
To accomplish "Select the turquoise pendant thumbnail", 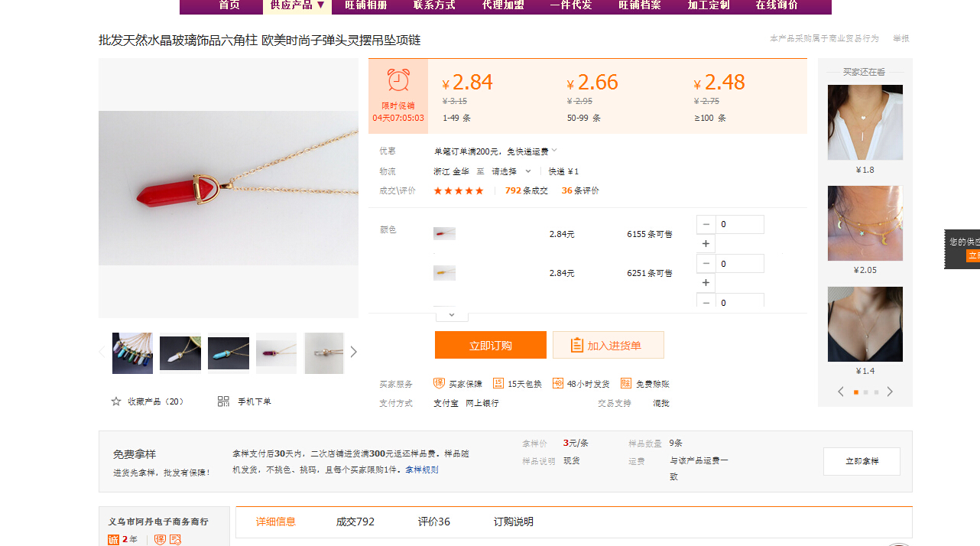I will tap(229, 353).
